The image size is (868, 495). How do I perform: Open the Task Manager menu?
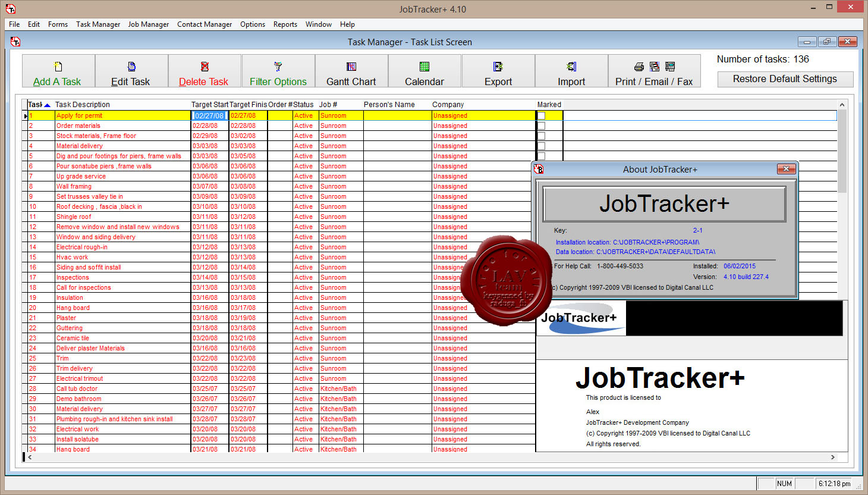(x=98, y=24)
